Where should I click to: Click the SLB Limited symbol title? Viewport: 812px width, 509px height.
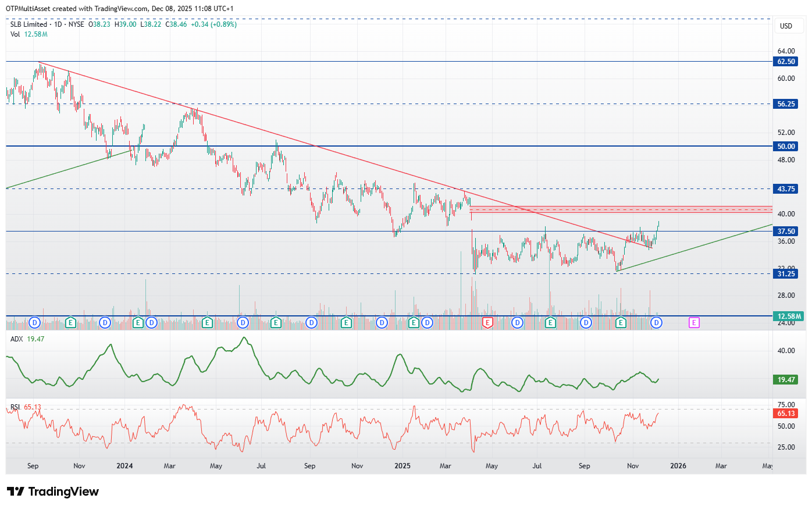pos(29,24)
